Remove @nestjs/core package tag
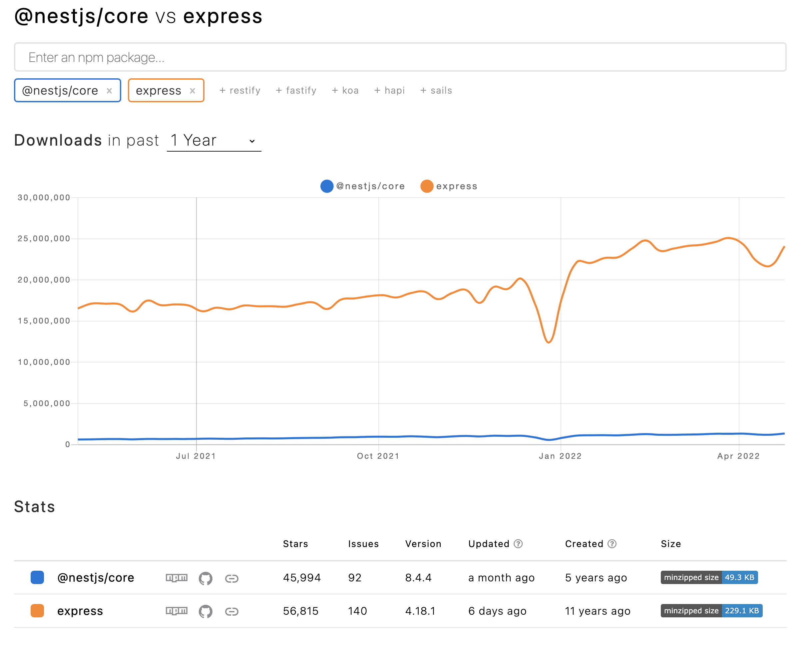This screenshot has width=812, height=647. [x=109, y=91]
